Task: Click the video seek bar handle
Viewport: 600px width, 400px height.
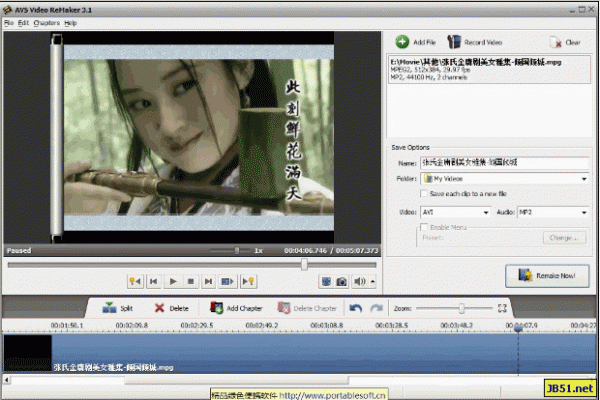Action: click(x=304, y=264)
